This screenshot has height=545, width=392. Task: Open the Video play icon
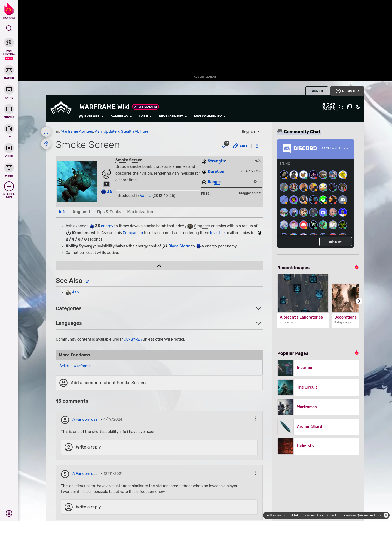pyautogui.click(x=9, y=148)
